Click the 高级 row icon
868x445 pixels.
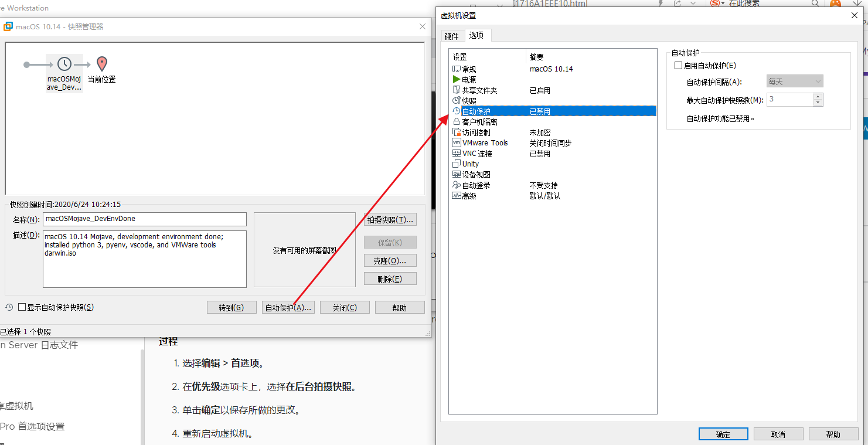pyautogui.click(x=457, y=195)
